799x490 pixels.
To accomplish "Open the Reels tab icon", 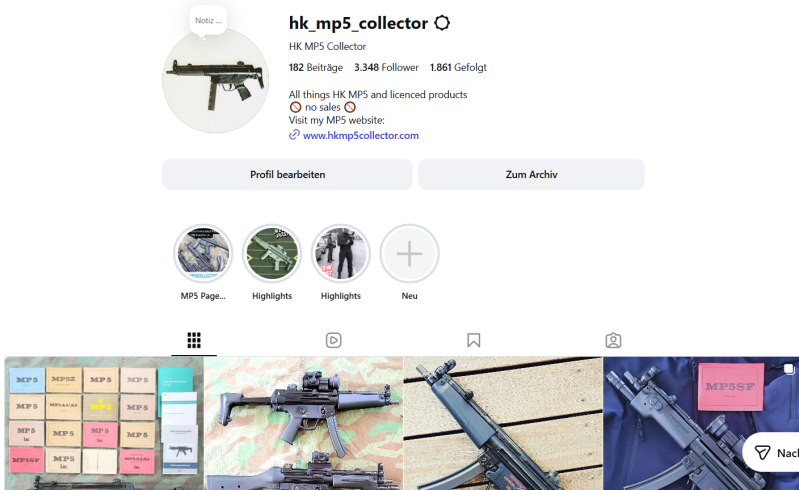I will [x=333, y=340].
